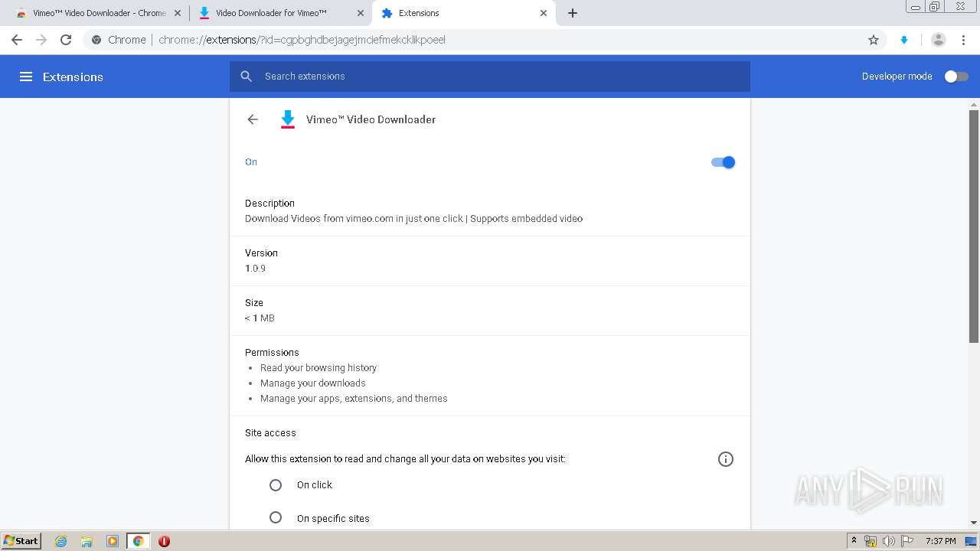Open the Windows Start menu
This screenshot has height=551, width=980.
click(x=21, y=541)
